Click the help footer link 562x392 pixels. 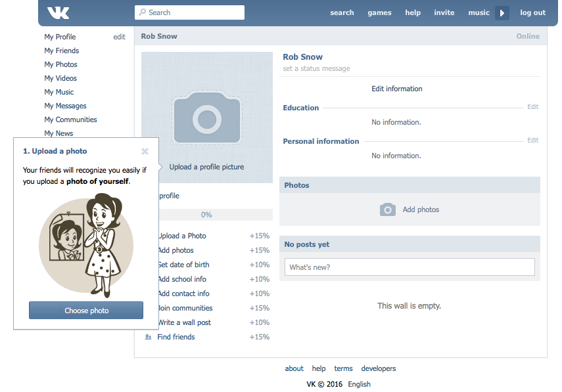(319, 368)
